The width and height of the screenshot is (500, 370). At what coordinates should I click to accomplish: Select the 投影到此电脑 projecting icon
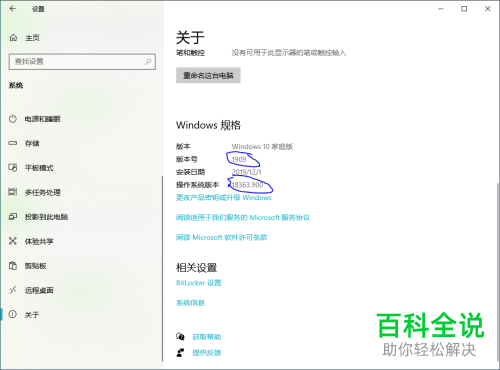tap(13, 217)
